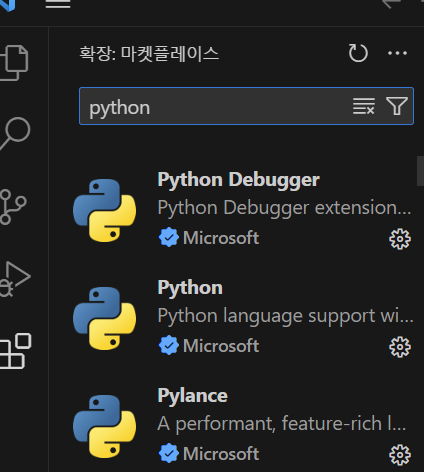Open the extensions view more actions menu
The width and height of the screenshot is (424, 472).
397,53
